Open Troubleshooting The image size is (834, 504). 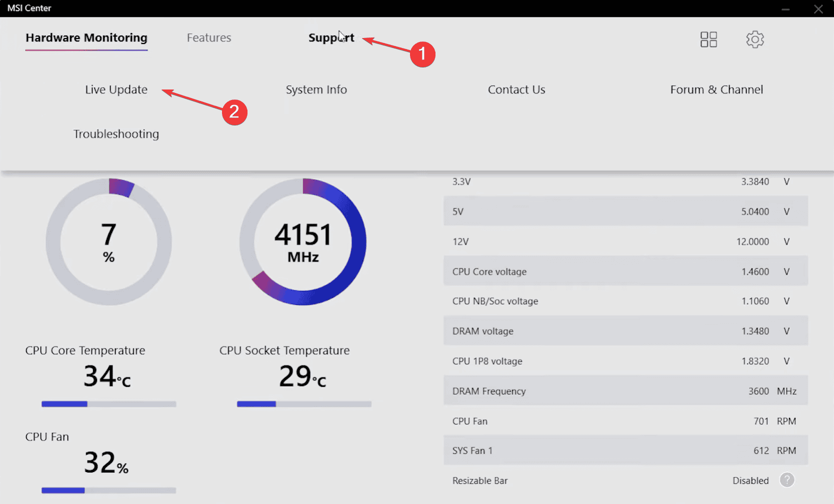[x=116, y=134]
